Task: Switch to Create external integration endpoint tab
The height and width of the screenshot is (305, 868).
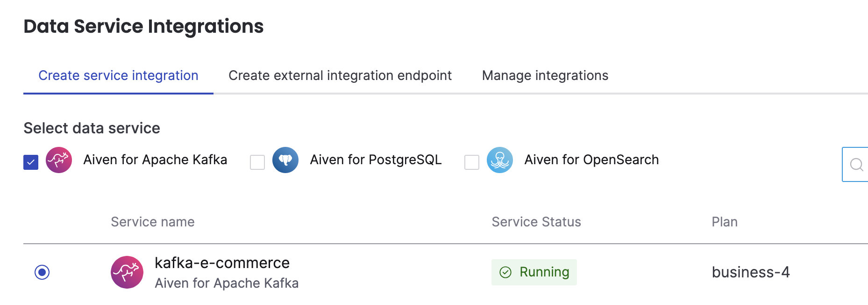Action: click(x=340, y=76)
